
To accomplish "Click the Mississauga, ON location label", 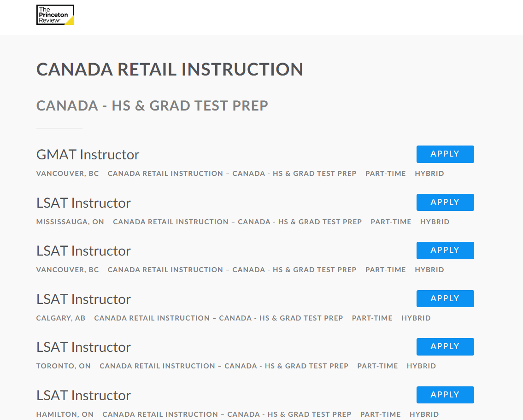I will [x=70, y=222].
